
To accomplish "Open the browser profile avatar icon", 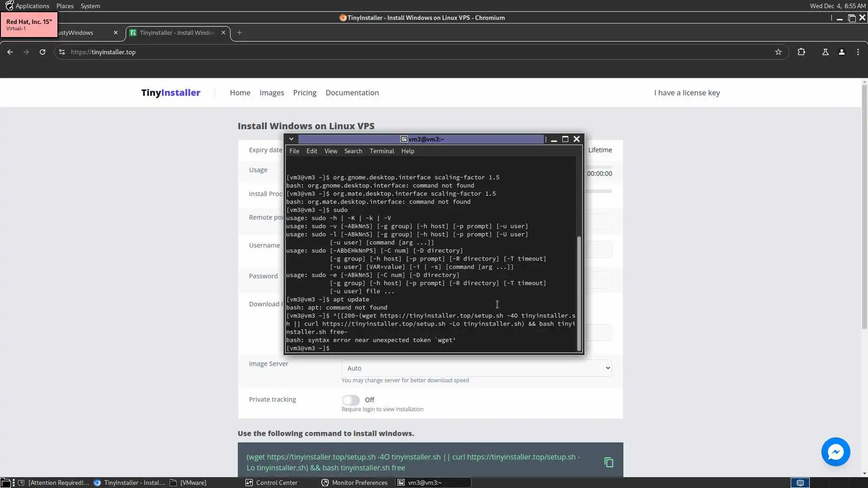I will point(841,52).
